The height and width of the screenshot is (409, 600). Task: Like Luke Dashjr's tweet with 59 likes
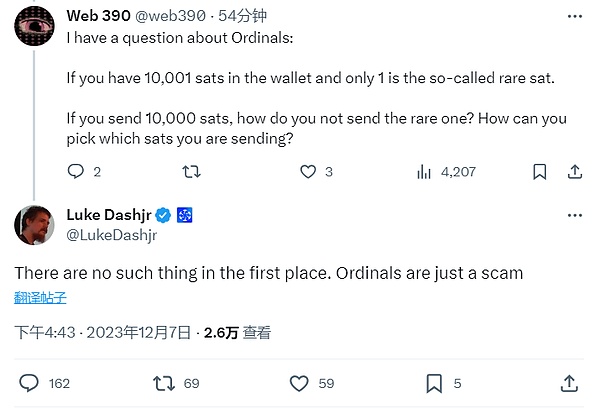pos(299,383)
